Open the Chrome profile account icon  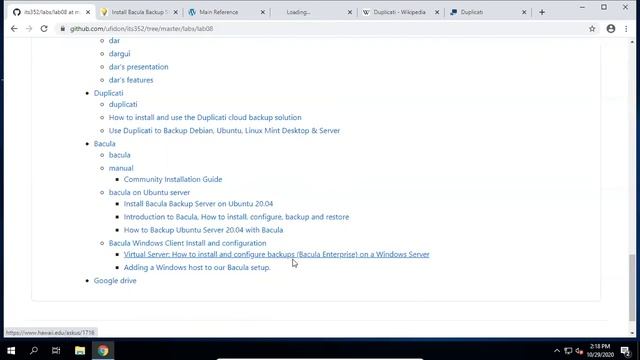click(611, 29)
